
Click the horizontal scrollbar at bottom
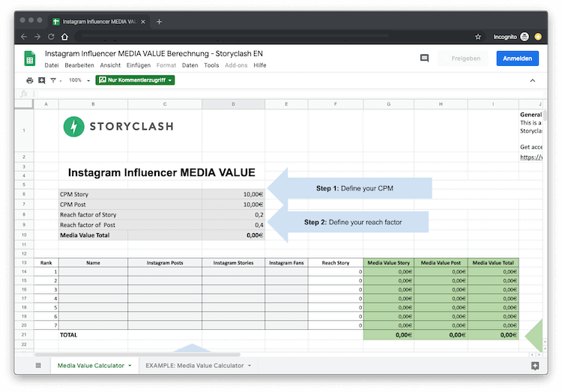tap(137, 355)
